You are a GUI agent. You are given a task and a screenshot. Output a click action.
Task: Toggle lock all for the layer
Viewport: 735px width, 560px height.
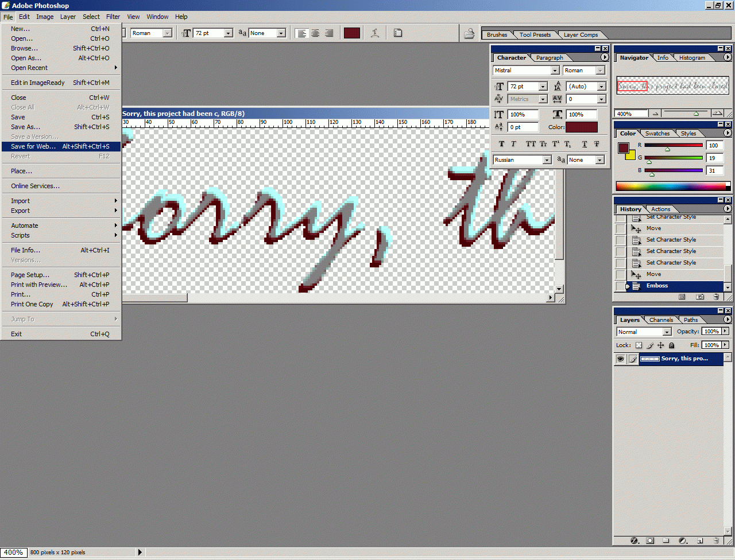pos(671,345)
